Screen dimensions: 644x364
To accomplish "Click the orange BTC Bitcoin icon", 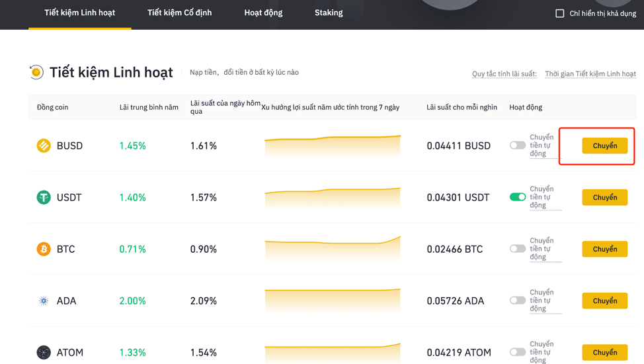I will [44, 249].
